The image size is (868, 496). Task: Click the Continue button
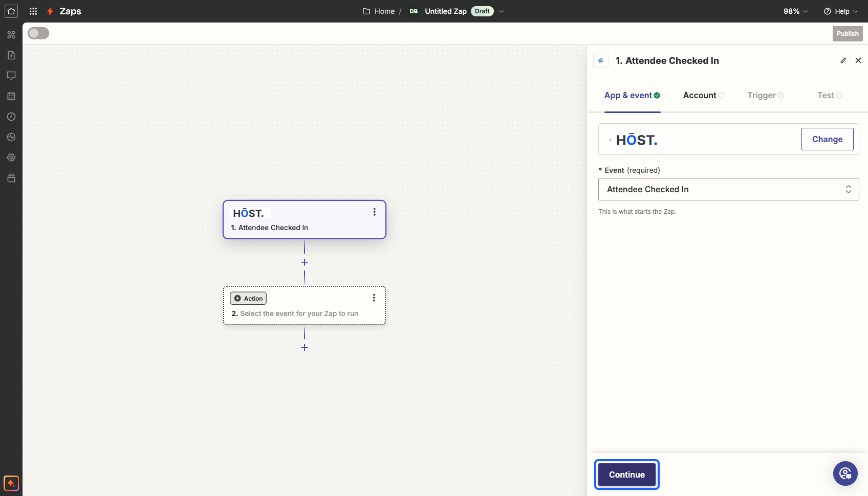(626, 475)
